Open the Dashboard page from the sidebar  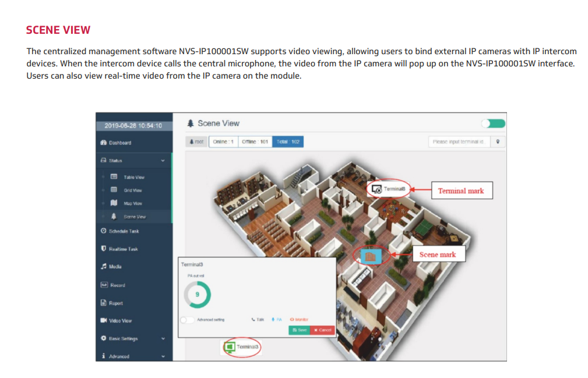pos(119,143)
